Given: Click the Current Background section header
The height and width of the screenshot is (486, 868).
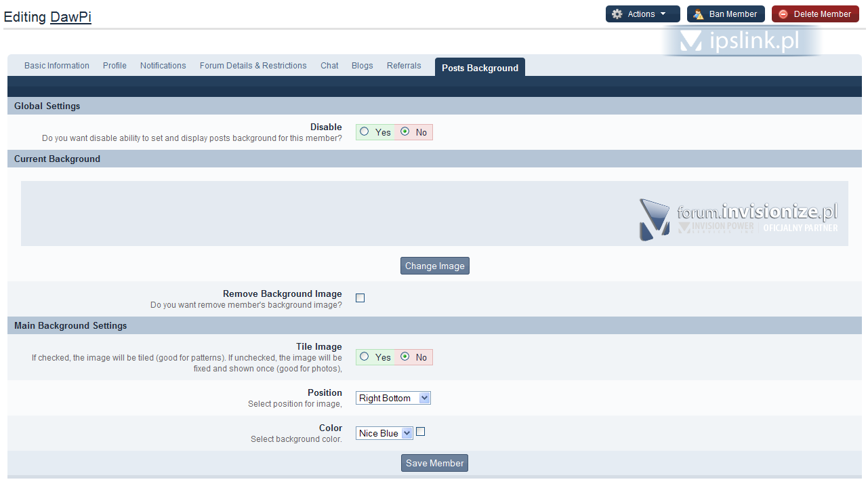Looking at the screenshot, I should (x=434, y=159).
